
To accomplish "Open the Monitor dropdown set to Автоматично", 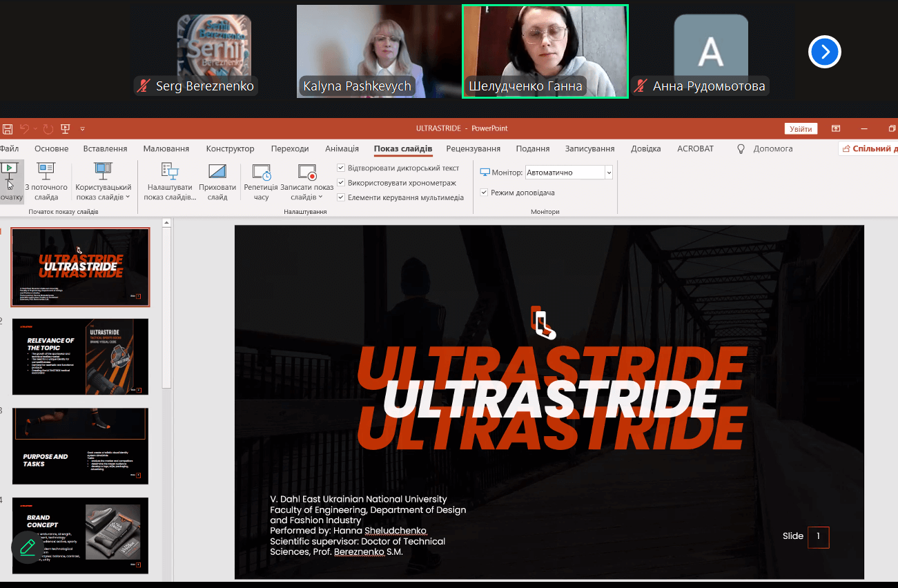I will (x=569, y=173).
